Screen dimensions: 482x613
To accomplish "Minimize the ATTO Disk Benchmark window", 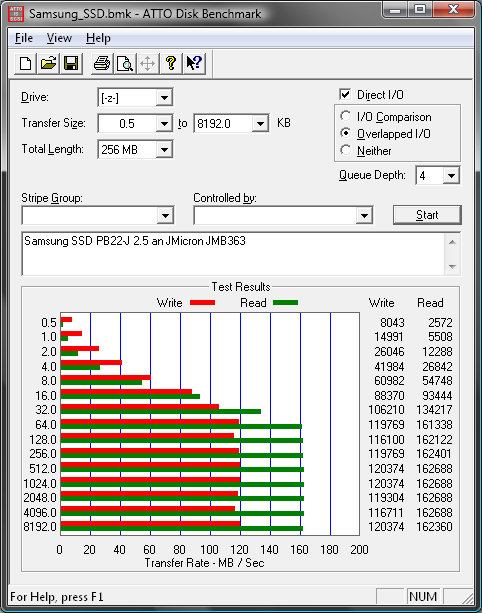I will click(396, 9).
